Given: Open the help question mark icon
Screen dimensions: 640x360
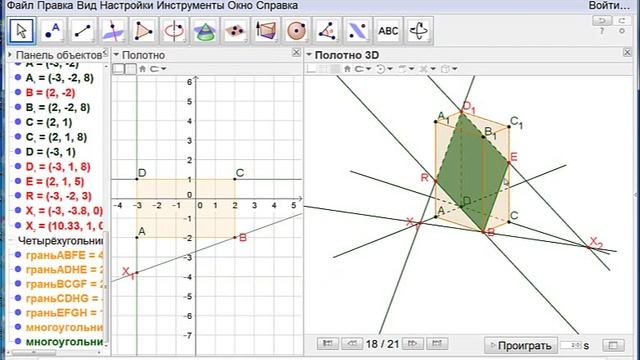Looking at the screenshot, I should (602, 31).
